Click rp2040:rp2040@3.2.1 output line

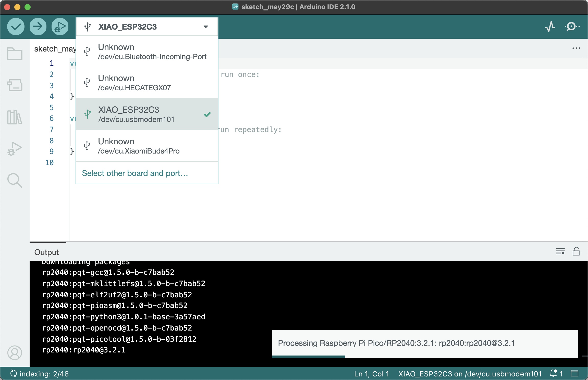click(84, 350)
